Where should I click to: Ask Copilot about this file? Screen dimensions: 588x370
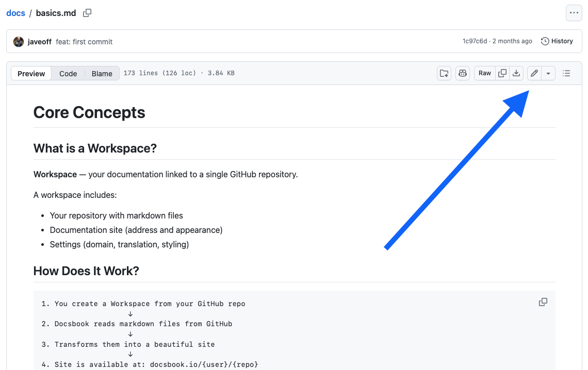463,73
